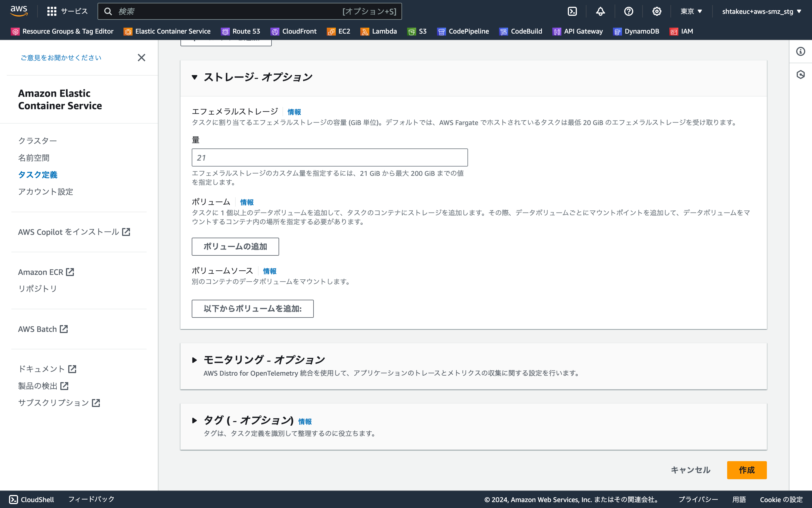Screen dimensions: 812x508
Task: Open サブスクリプション external link
Action: [x=59, y=402]
